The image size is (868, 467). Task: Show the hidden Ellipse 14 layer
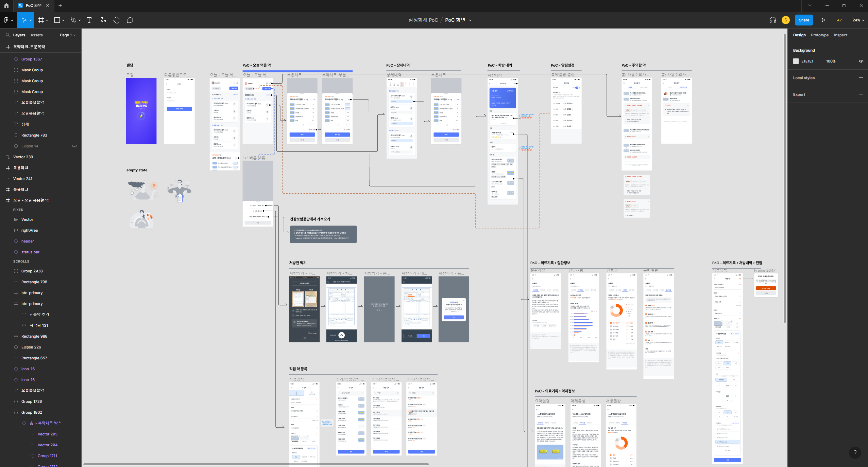tap(74, 146)
